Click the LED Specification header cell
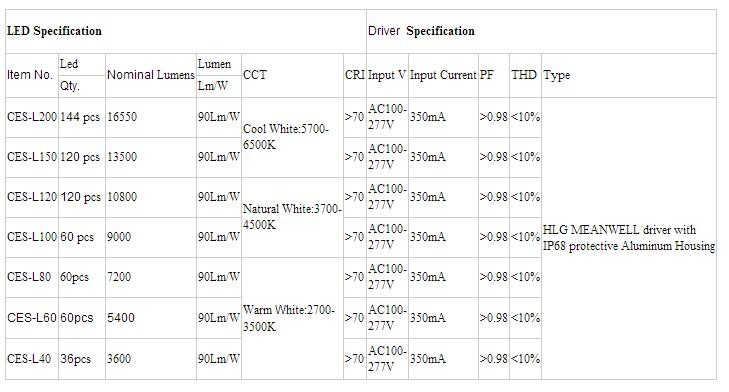 pyautogui.click(x=186, y=31)
